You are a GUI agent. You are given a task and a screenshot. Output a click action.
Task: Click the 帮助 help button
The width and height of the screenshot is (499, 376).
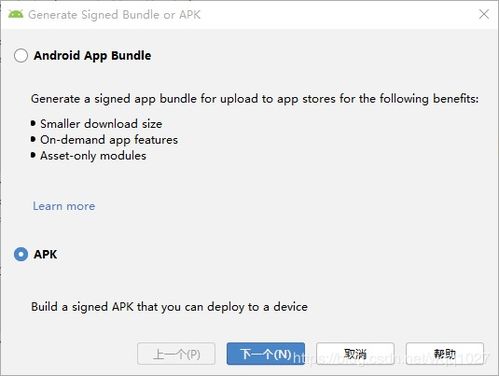(x=445, y=354)
